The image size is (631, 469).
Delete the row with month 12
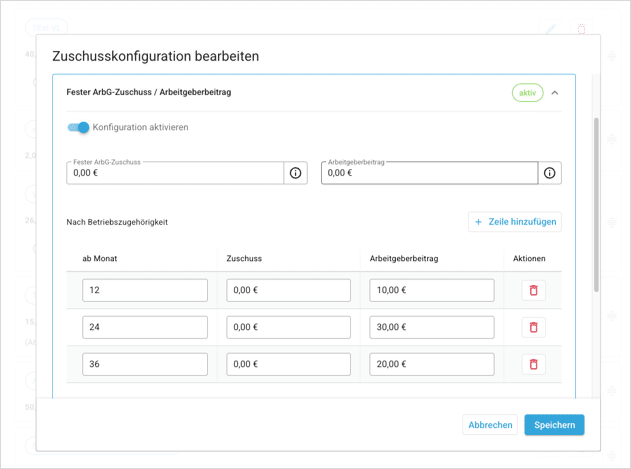[x=533, y=290]
